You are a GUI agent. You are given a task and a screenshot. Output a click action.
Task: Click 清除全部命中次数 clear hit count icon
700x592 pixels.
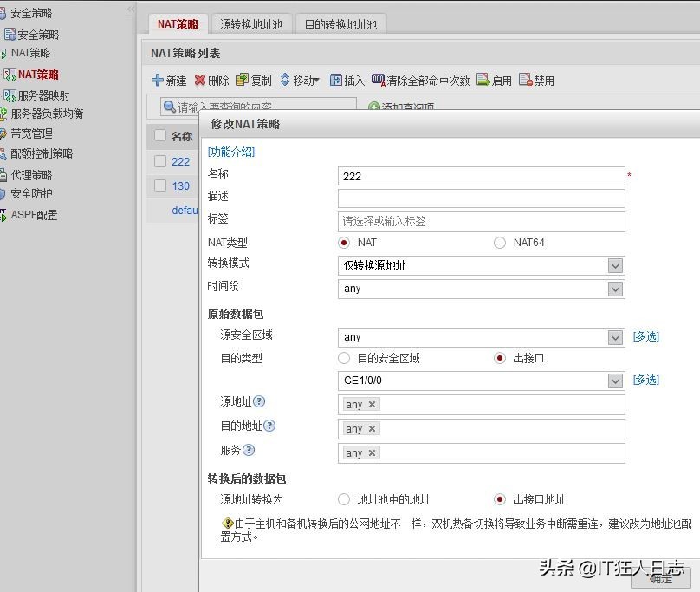pyautogui.click(x=379, y=81)
